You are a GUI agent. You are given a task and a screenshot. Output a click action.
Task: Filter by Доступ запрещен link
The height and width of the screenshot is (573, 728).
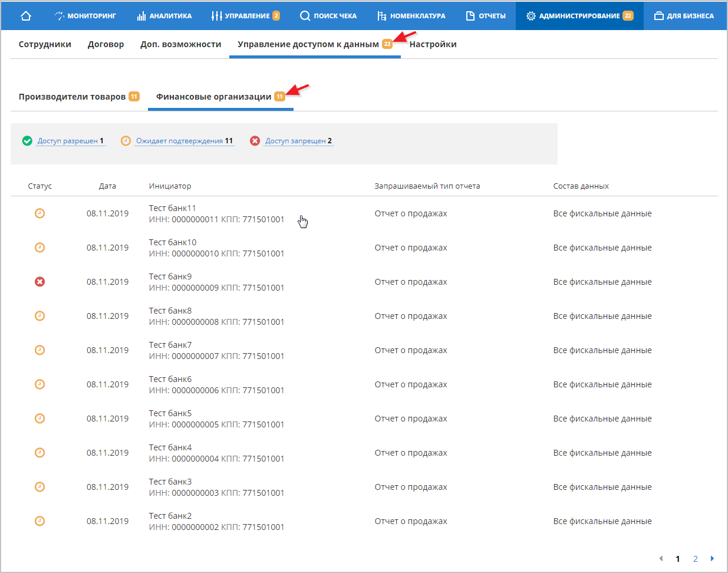point(295,141)
